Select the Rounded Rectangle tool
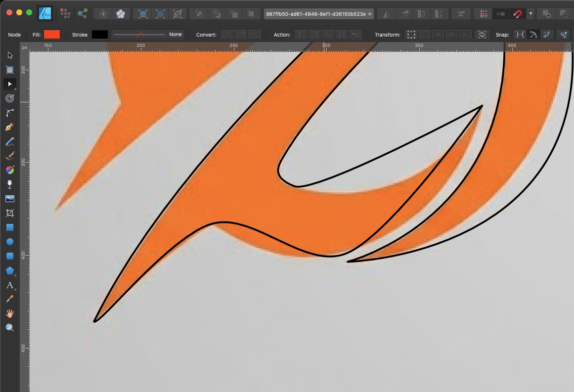The width and height of the screenshot is (574, 392). click(x=10, y=256)
